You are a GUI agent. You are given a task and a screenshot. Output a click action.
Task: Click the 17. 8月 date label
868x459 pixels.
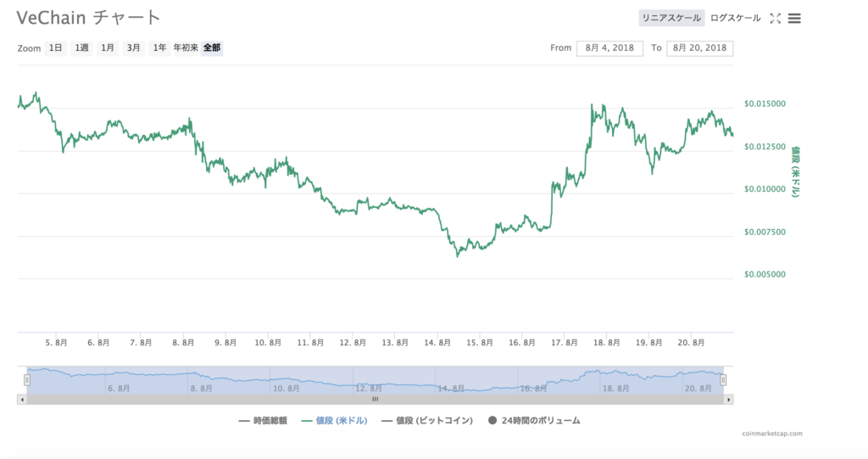coord(564,343)
